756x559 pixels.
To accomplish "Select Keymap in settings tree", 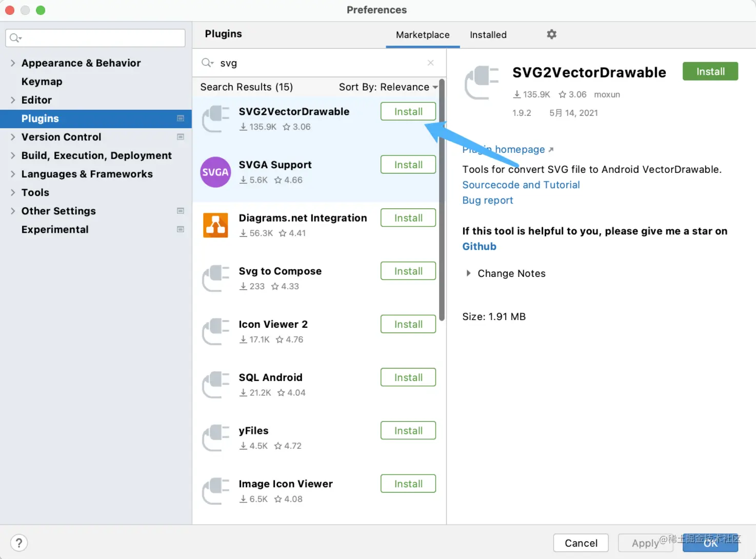I will tap(42, 82).
